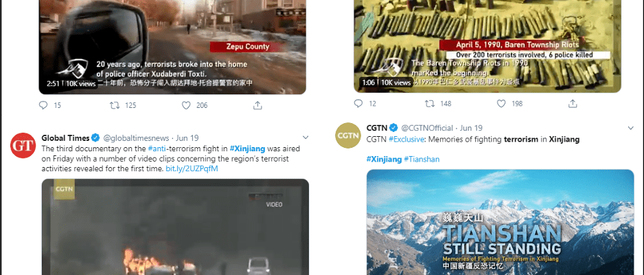
Task: Open @globaltimesnews handle
Action: [135, 138]
